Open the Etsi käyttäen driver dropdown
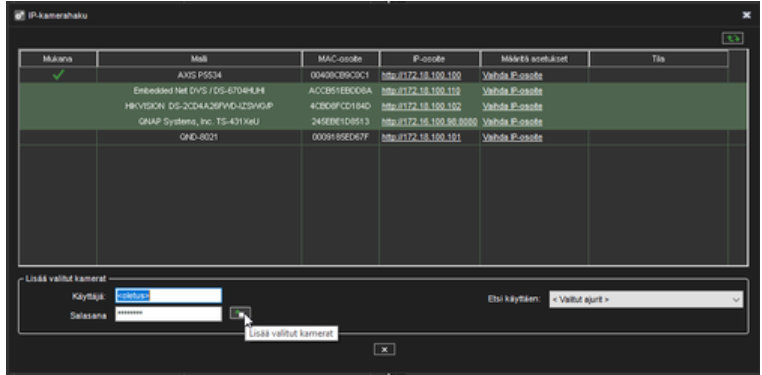This screenshot has width=762, height=375. pos(646,299)
